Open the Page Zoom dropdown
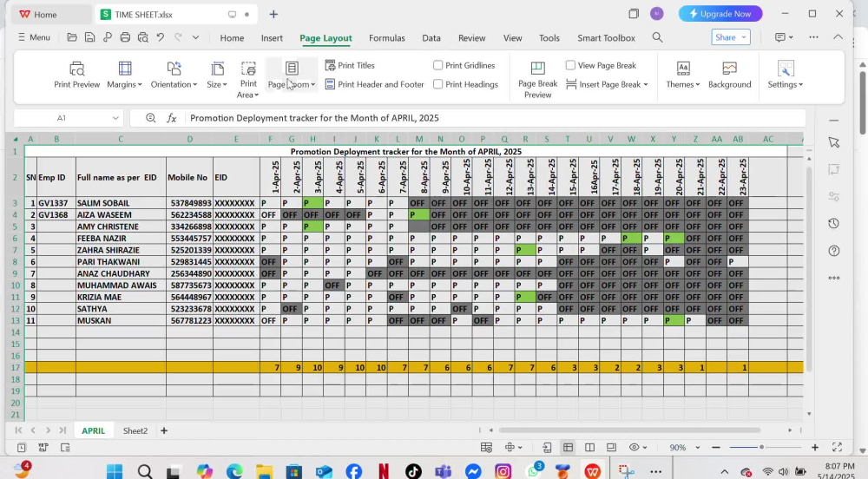Screen dimensions: 868x479 click(x=292, y=75)
